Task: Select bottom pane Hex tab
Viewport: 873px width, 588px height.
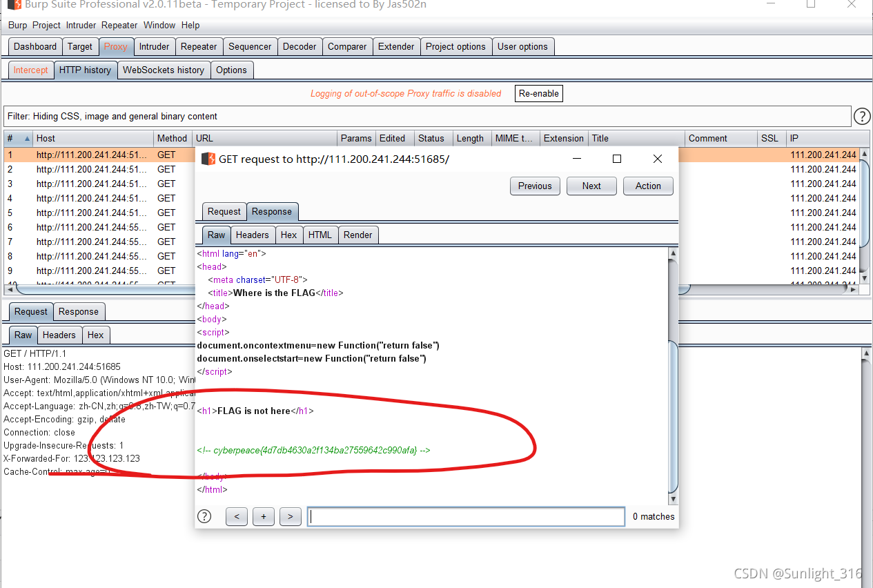Action: (95, 335)
